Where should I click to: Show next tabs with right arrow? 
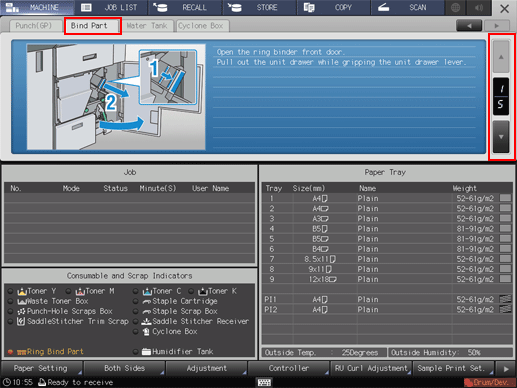pyautogui.click(x=497, y=26)
